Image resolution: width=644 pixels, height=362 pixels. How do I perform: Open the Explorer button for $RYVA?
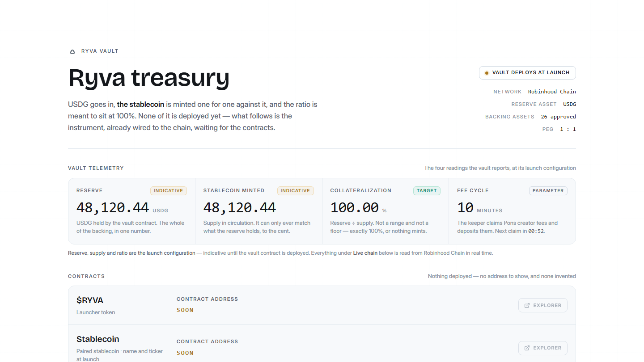point(543,305)
